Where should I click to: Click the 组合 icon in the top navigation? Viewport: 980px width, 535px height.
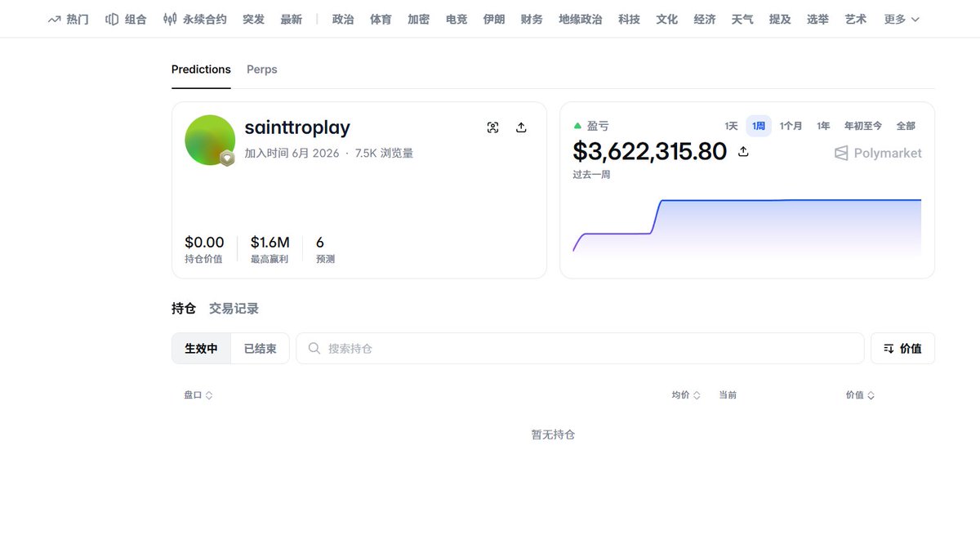pyautogui.click(x=112, y=19)
